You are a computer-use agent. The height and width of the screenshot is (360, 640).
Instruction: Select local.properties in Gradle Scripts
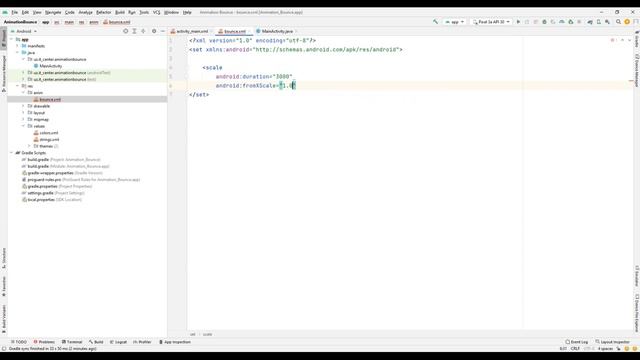(x=41, y=200)
